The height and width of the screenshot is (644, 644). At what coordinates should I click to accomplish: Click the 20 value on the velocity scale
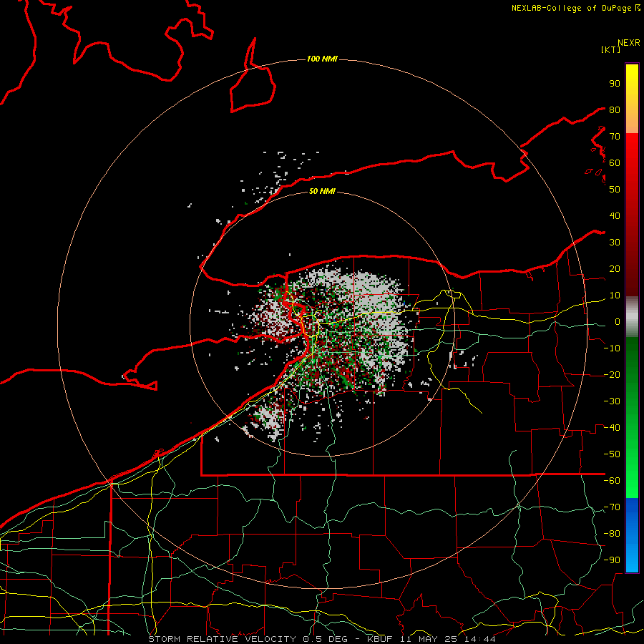pyautogui.click(x=615, y=268)
